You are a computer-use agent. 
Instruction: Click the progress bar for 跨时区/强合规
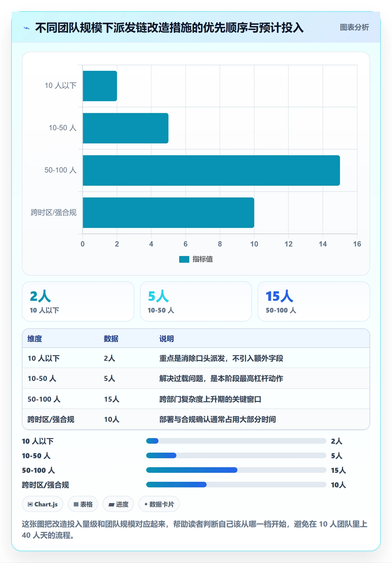pos(236,485)
